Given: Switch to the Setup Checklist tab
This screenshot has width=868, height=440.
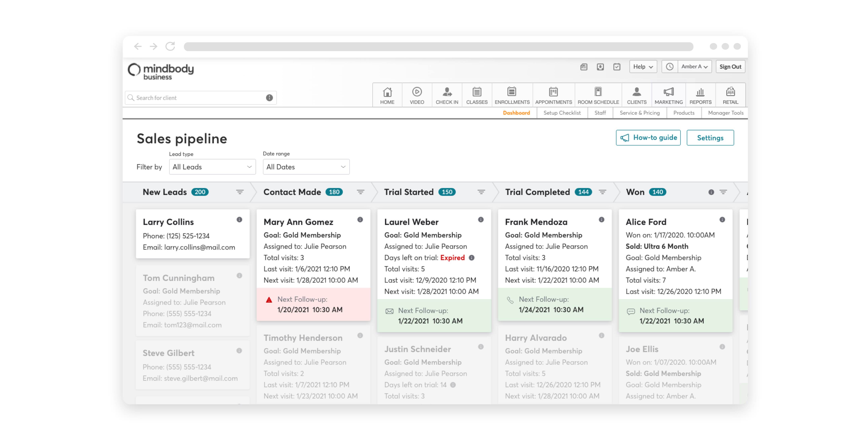Looking at the screenshot, I should 562,113.
